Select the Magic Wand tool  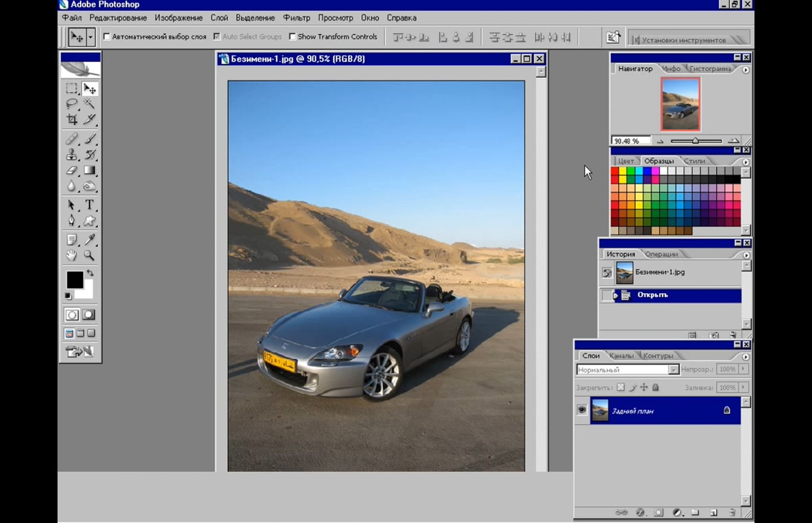pos(90,104)
